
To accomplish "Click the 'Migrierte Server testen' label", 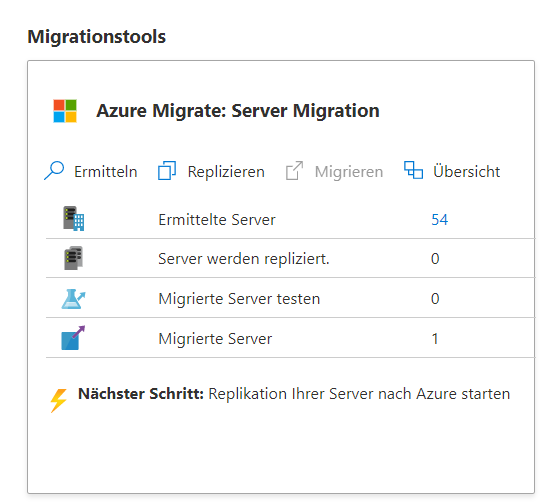I will [239, 299].
